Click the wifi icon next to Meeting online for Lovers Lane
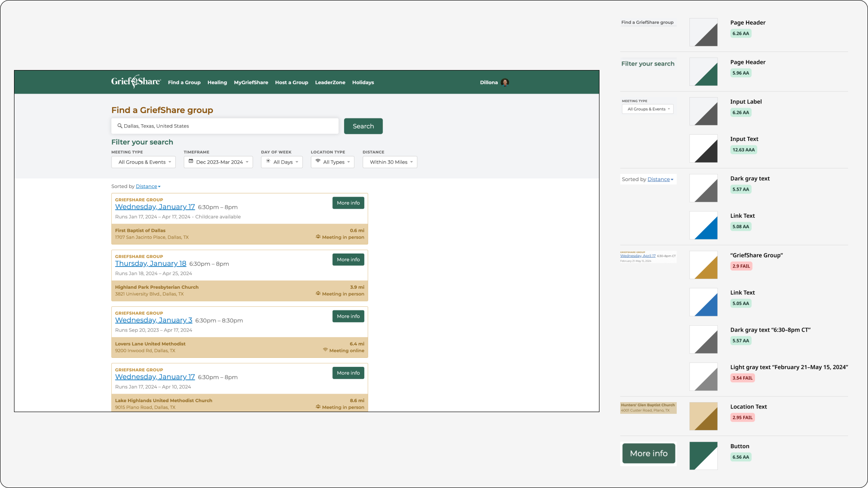Viewport: 868px width, 488px height. [325, 350]
